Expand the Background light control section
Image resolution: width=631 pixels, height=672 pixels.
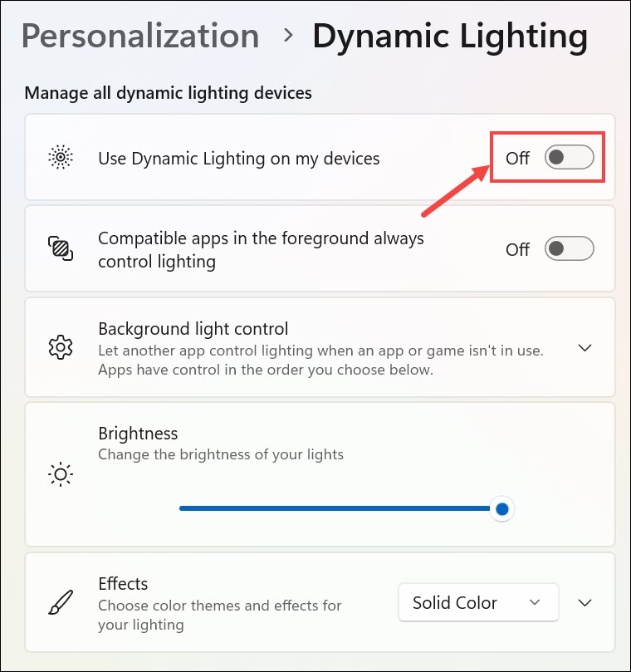pos(585,348)
